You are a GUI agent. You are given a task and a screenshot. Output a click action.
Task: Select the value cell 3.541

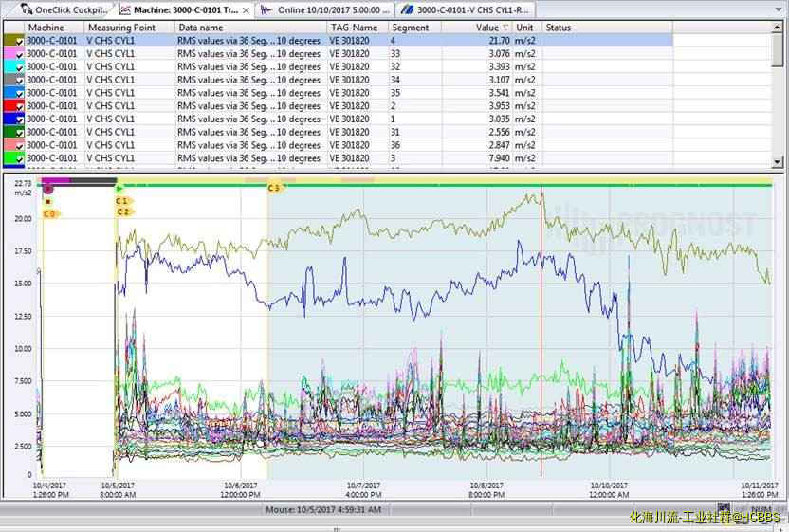click(476, 93)
